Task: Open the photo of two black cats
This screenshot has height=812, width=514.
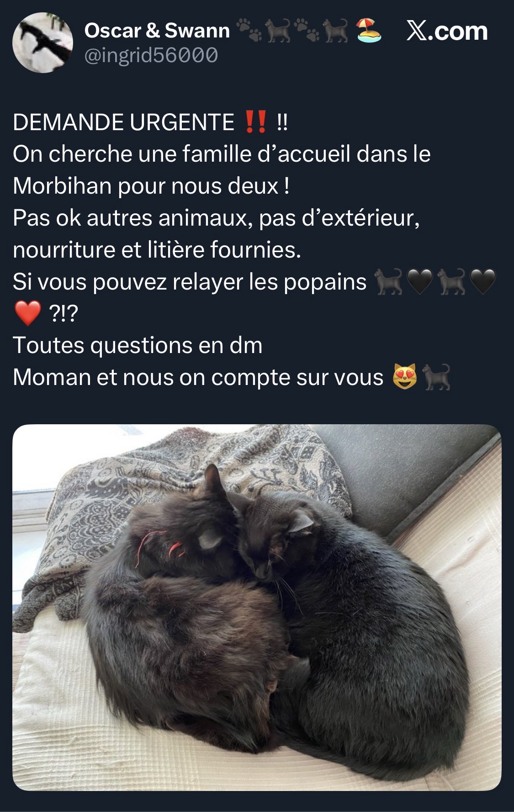Action: [x=257, y=607]
